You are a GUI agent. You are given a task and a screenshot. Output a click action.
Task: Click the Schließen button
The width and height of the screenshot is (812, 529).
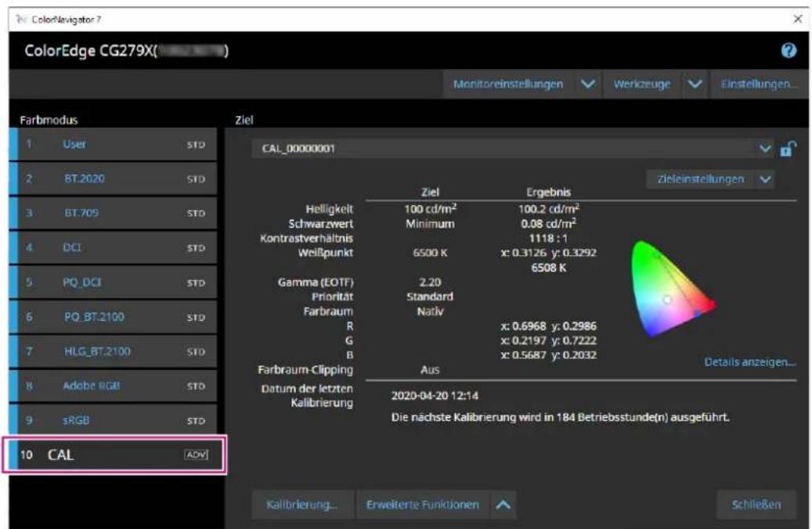coord(756,505)
